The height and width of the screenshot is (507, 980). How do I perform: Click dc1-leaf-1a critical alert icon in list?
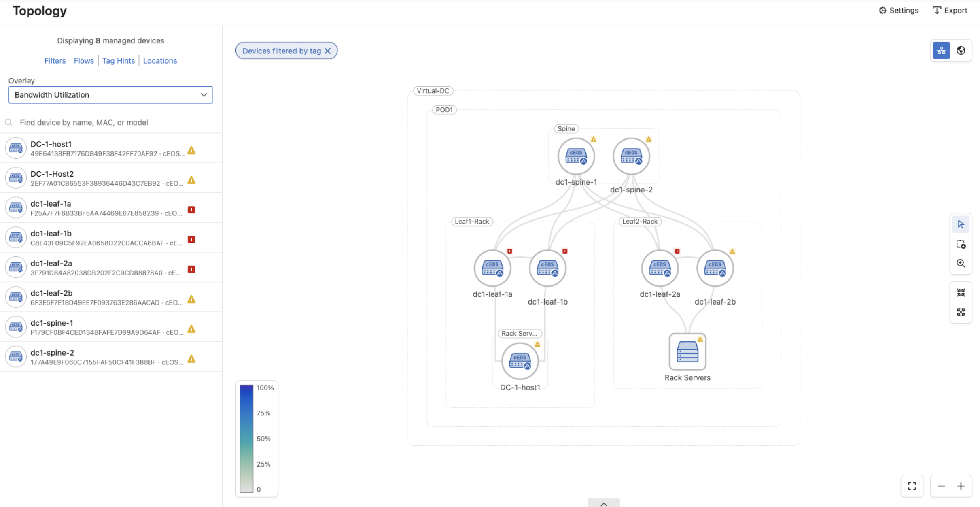[192, 210]
